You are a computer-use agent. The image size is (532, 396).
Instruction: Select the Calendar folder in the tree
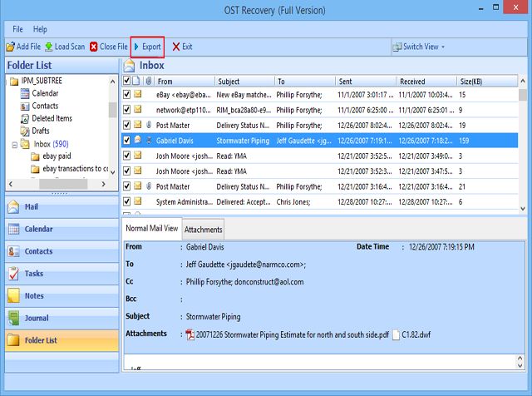point(45,93)
